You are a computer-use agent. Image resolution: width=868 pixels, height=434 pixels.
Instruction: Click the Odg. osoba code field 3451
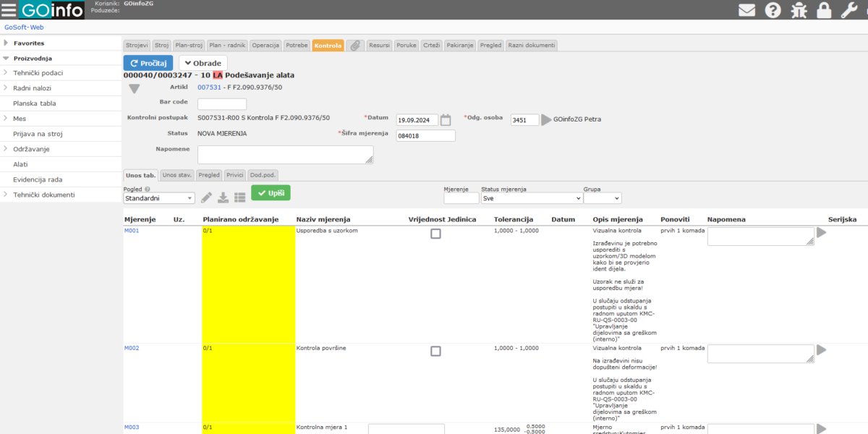(x=524, y=120)
